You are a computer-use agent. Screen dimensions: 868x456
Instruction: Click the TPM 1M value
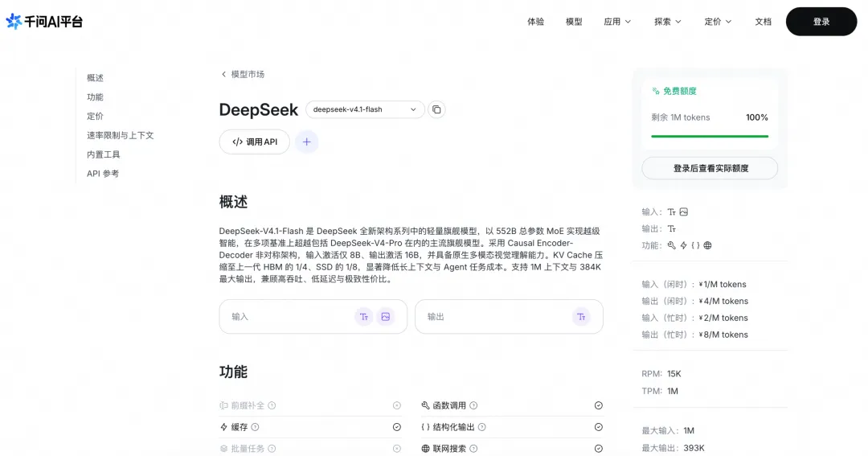pos(673,391)
